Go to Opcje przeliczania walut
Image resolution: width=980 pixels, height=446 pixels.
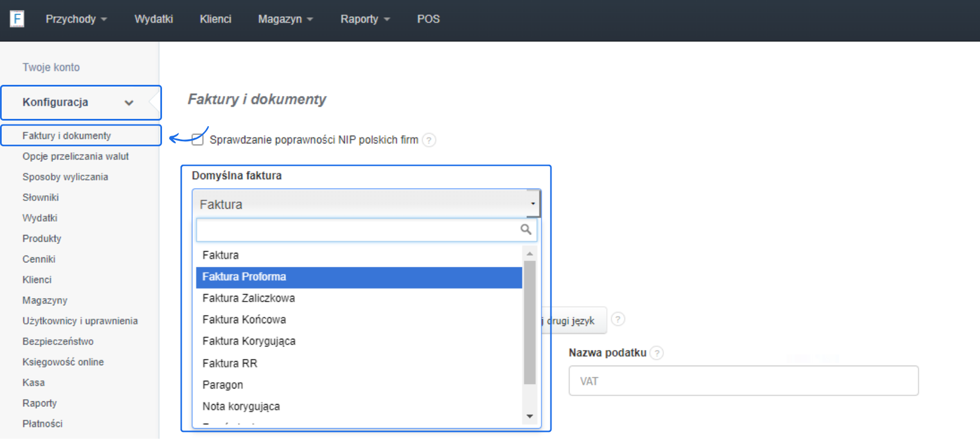click(x=75, y=156)
